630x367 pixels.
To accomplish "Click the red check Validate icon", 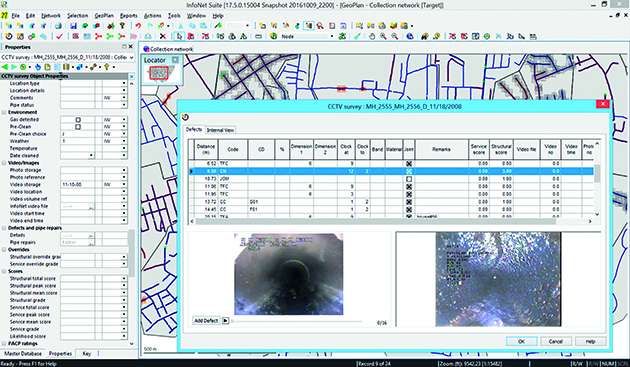I will click(59, 36).
